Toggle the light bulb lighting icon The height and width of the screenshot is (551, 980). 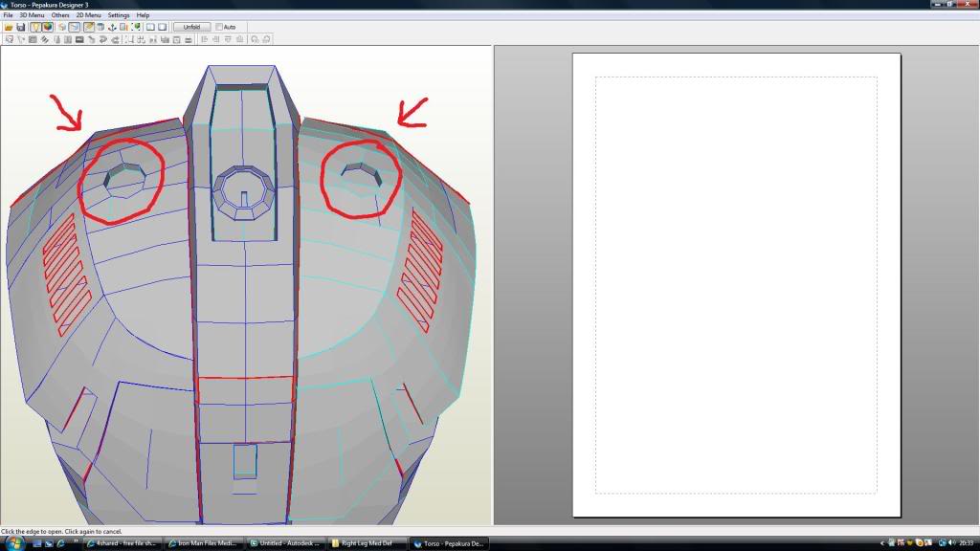coord(35,27)
